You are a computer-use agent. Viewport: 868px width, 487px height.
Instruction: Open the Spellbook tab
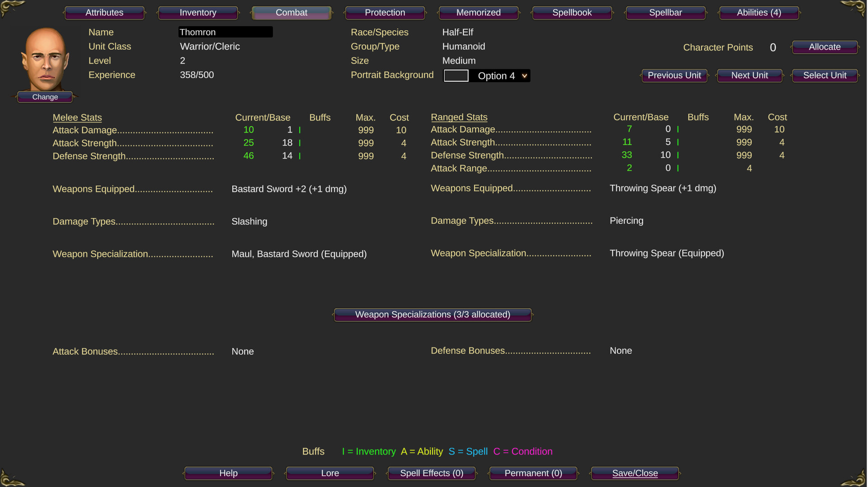click(572, 12)
